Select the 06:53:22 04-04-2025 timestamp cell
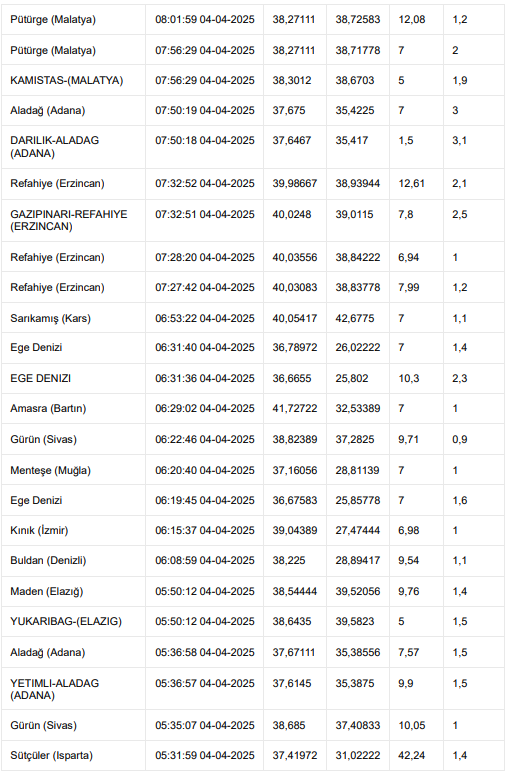508x771 pixels. pyautogui.click(x=205, y=318)
